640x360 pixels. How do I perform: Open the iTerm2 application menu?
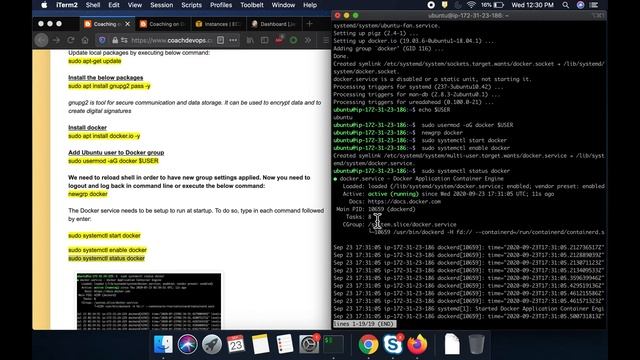[x=67, y=5]
